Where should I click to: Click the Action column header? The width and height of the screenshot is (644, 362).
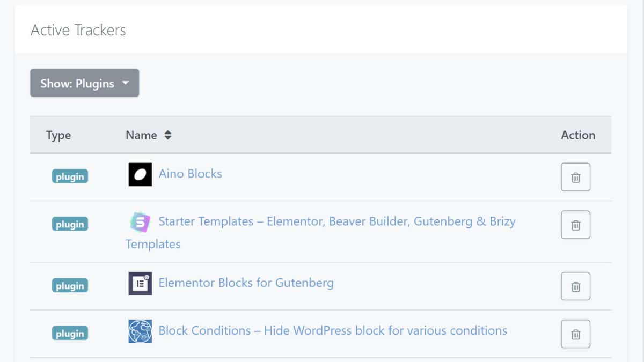(578, 135)
